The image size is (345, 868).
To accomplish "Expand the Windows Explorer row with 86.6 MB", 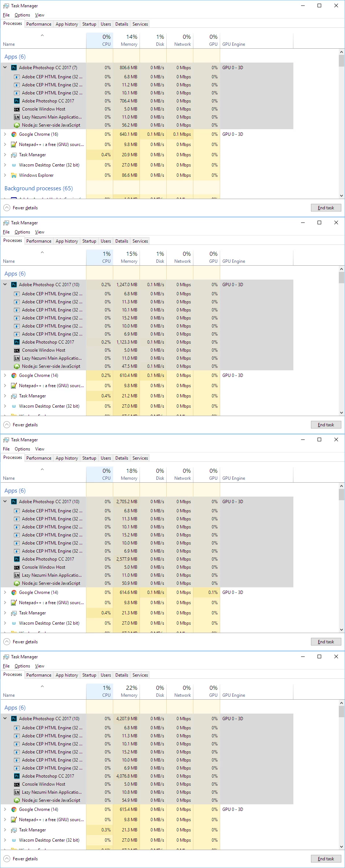I will [x=5, y=175].
